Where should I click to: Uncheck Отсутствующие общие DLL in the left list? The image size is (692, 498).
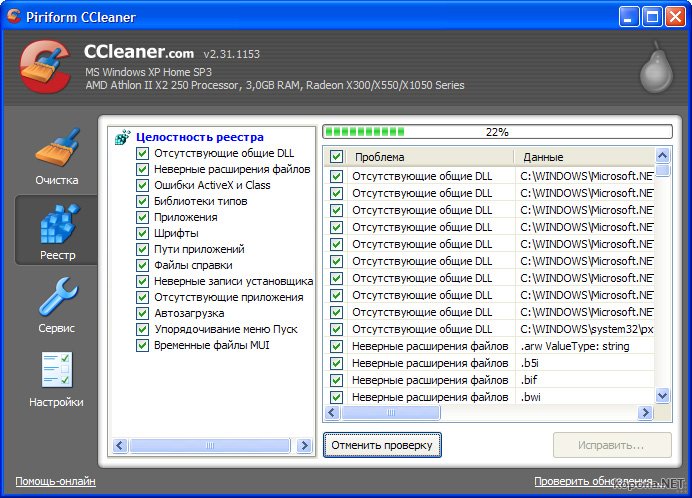[x=142, y=153]
